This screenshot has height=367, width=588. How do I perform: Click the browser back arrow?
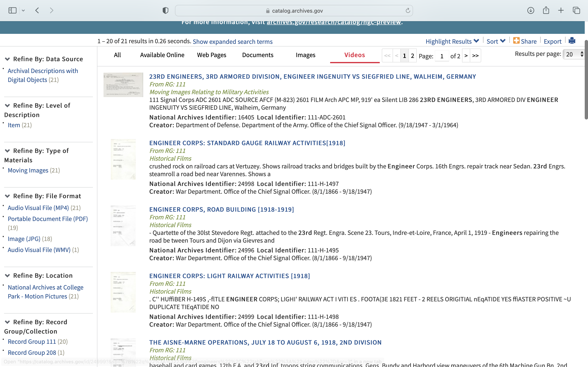pyautogui.click(x=37, y=10)
